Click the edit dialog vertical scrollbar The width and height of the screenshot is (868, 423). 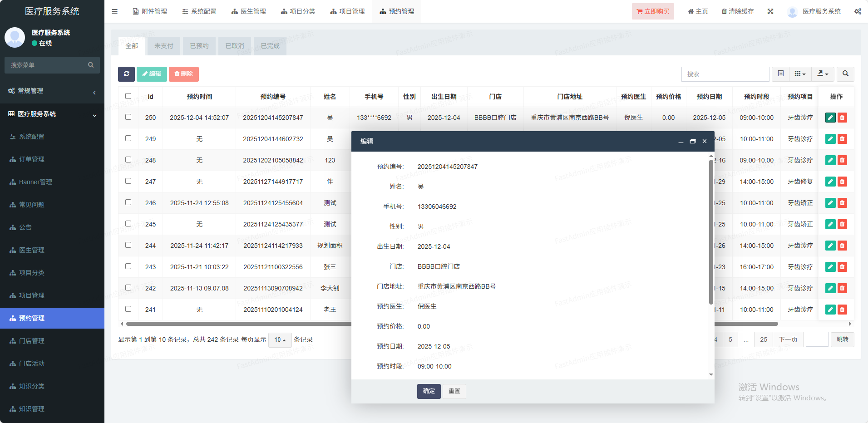[x=711, y=231]
